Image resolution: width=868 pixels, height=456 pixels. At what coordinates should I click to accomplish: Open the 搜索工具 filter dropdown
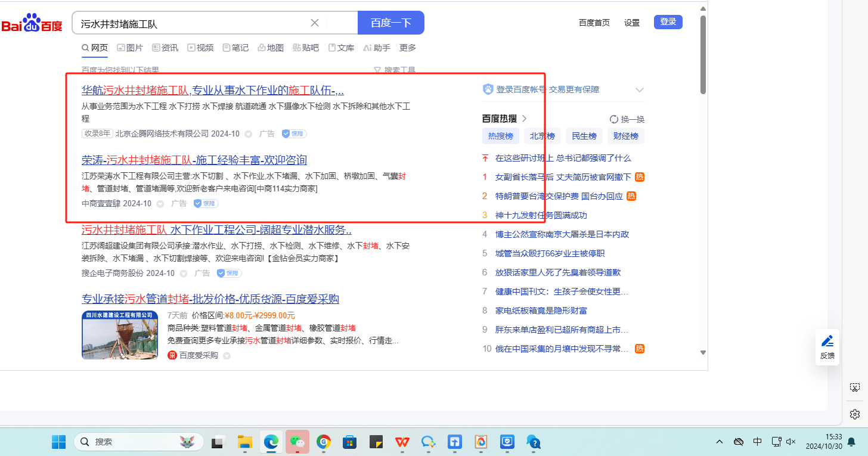tap(394, 70)
